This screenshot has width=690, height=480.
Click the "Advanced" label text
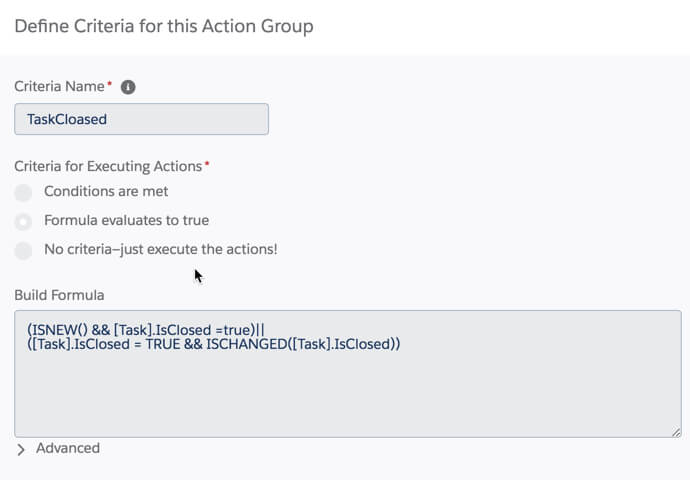(x=68, y=448)
